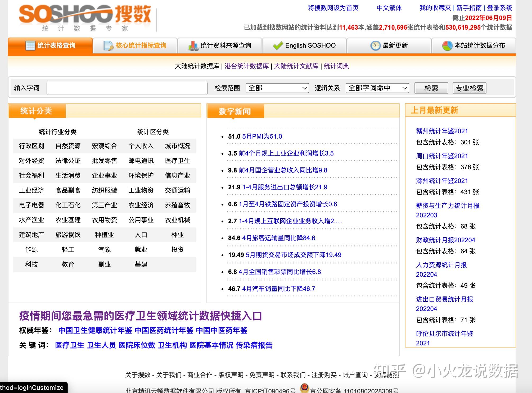Open the 检索范围 dropdown showing 全部
Image resolution: width=532 pixels, height=393 pixels.
[277, 88]
